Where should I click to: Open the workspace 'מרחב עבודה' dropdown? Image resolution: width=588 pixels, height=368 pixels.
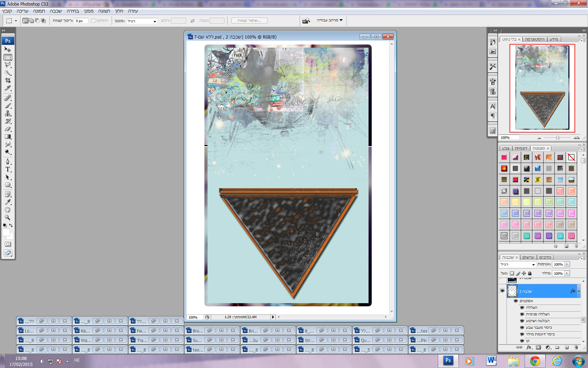tap(330, 20)
